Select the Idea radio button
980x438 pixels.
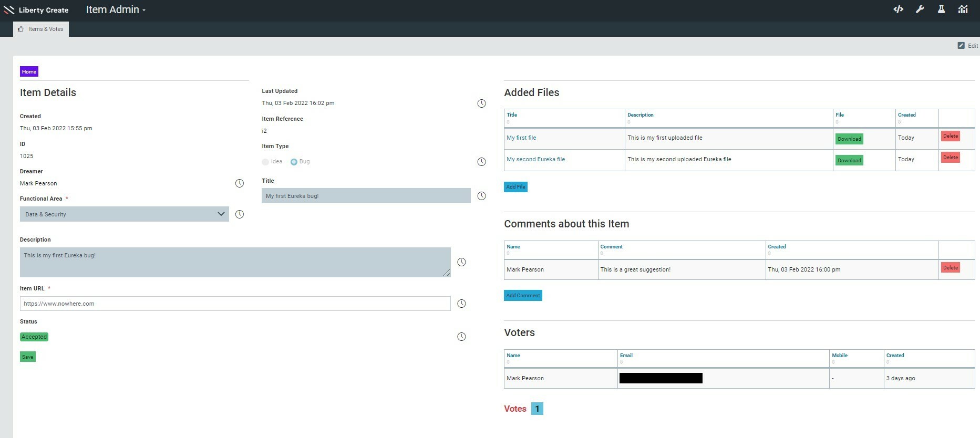coord(265,162)
